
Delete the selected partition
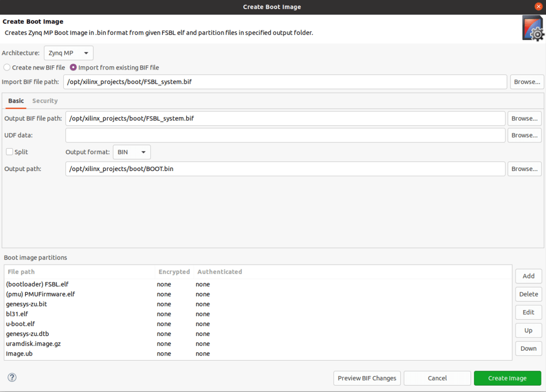coord(528,294)
